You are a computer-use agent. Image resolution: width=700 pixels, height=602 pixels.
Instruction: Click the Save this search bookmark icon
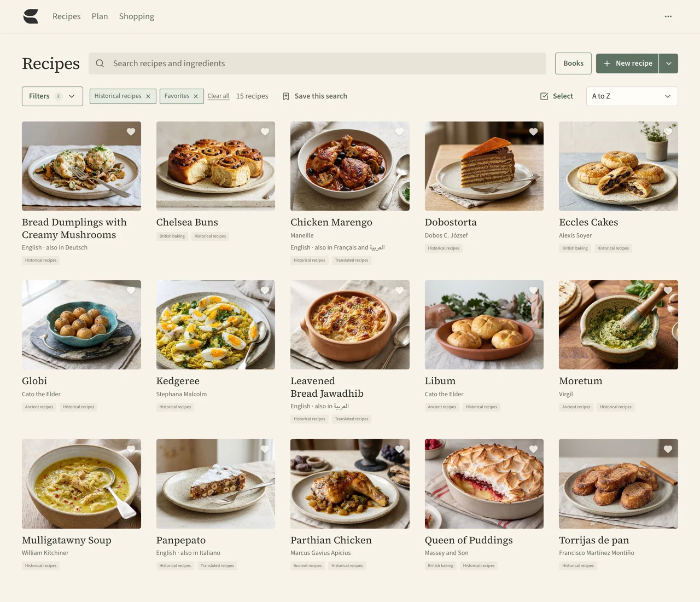(286, 96)
